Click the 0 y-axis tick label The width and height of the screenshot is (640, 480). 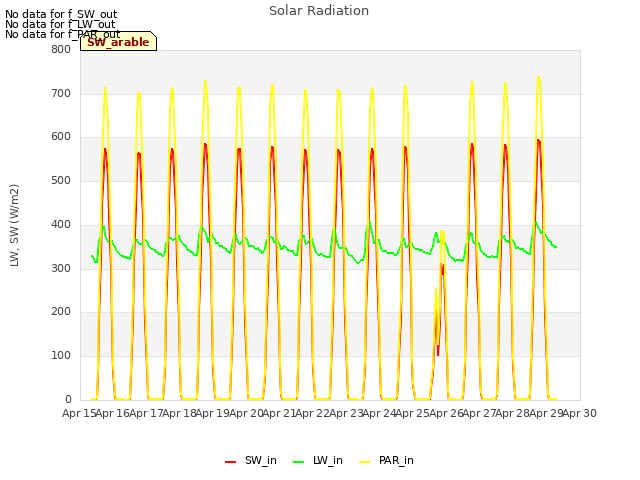pos(68,399)
